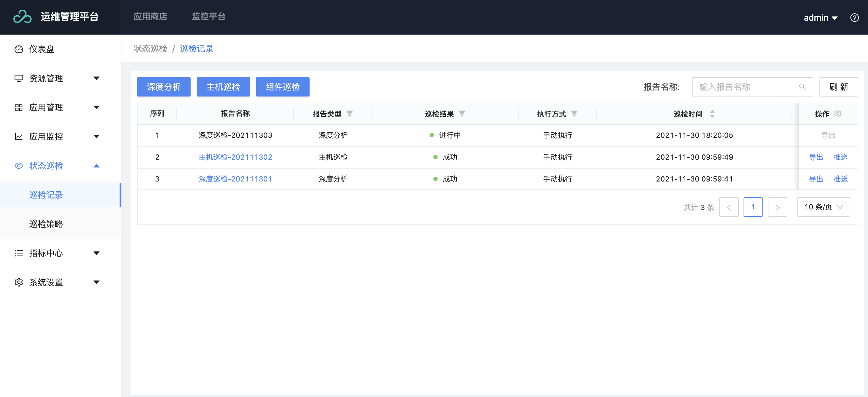
Task: Click the help question mark icon
Action: (854, 18)
